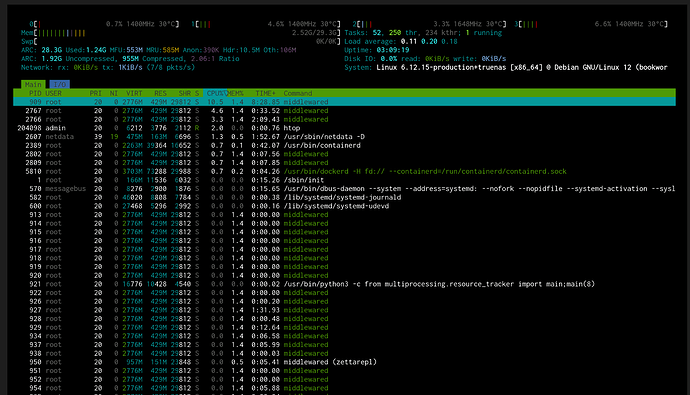Select the /usr/sbin/netdata -D process row

tap(344, 136)
